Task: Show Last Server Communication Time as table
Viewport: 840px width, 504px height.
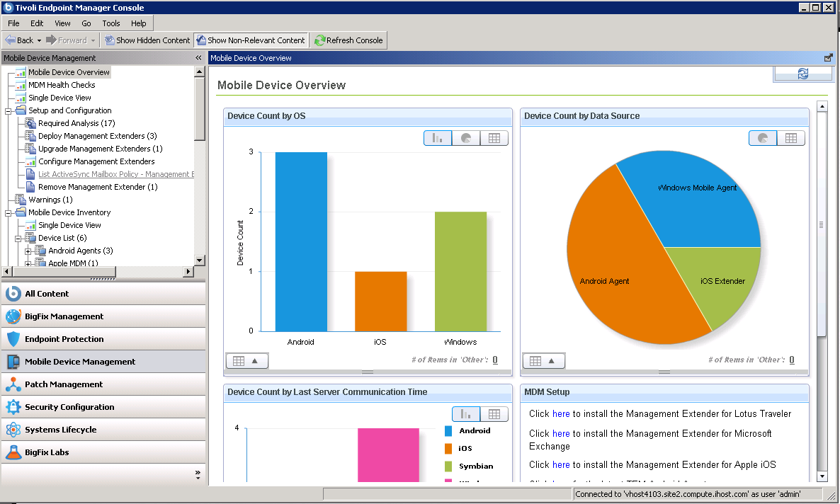Action: pos(494,414)
